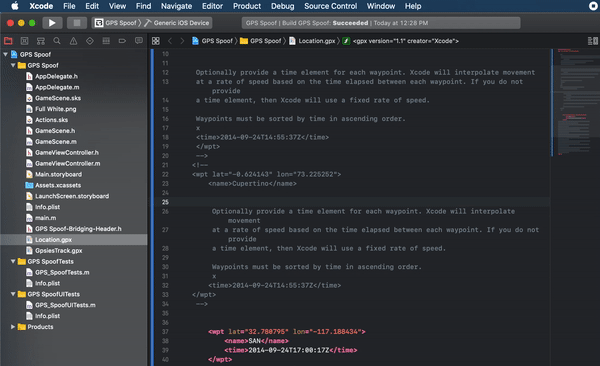Open the Xcode menu
The height and width of the screenshot is (366, 600).
click(41, 6)
